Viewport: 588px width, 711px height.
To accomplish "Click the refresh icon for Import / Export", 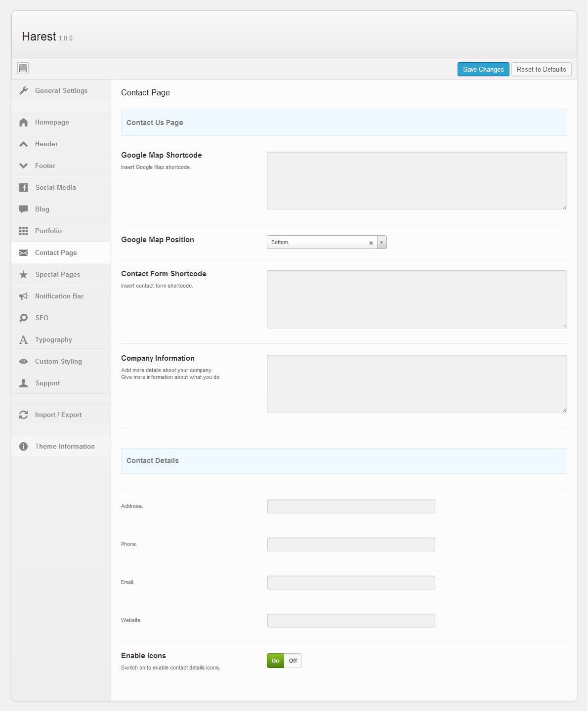I will [x=23, y=415].
